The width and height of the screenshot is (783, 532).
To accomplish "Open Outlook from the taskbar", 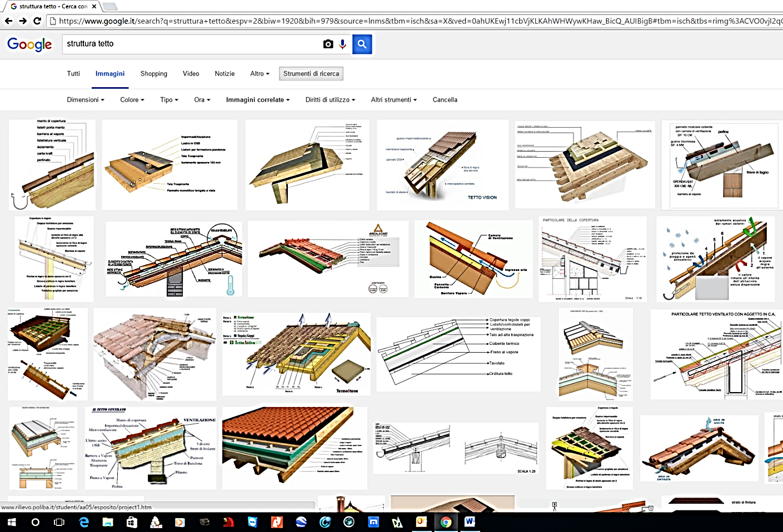I will coord(421,522).
